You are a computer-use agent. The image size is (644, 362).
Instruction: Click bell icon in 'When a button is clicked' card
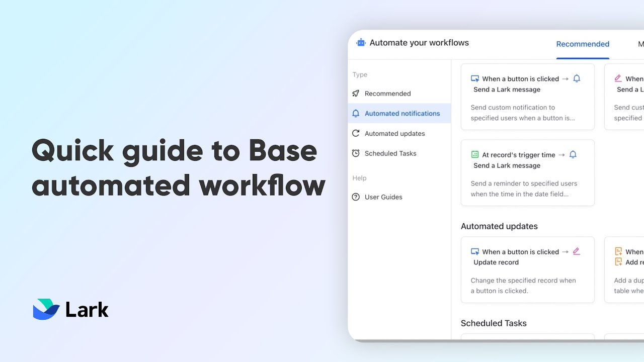[x=577, y=78]
